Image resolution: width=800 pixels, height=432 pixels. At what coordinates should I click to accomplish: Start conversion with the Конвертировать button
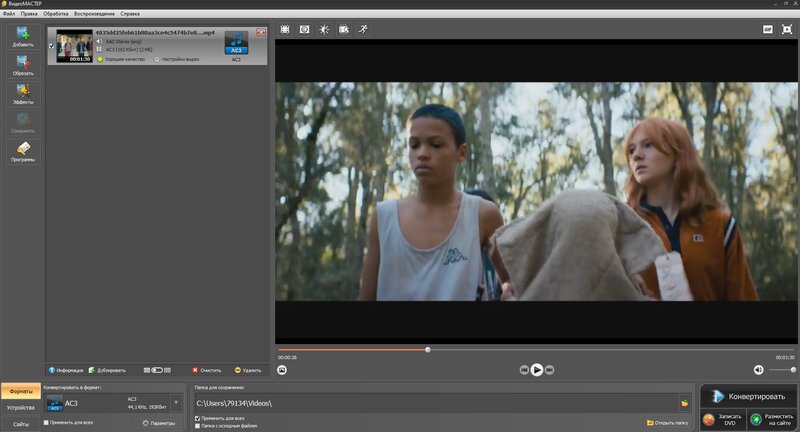pos(747,396)
